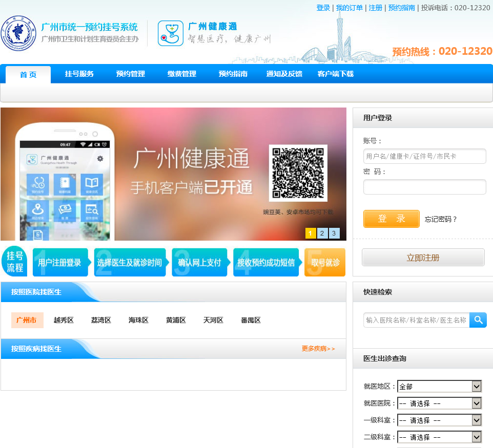Select the 广州市 region filter

(x=27, y=320)
